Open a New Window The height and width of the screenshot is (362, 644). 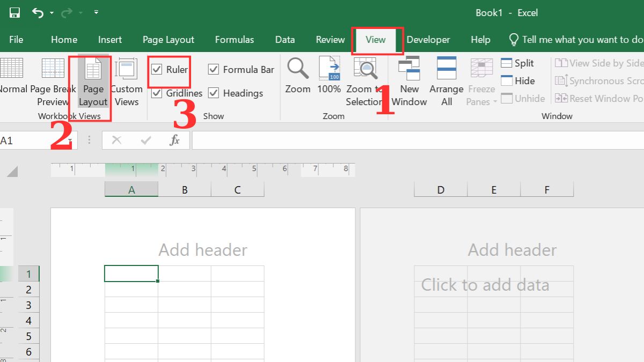(x=409, y=81)
